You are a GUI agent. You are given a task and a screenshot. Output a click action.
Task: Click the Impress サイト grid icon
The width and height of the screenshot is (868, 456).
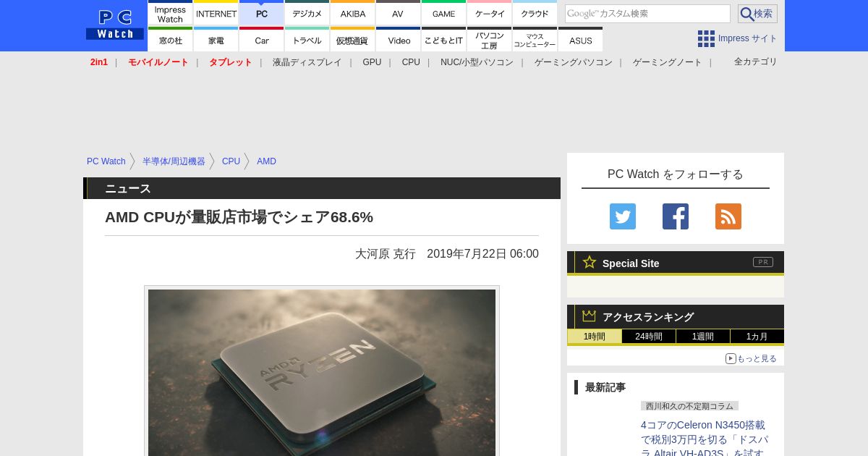706,38
